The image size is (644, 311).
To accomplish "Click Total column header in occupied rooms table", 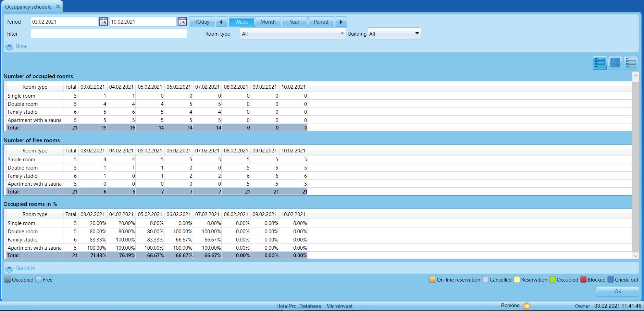I will tap(71, 87).
